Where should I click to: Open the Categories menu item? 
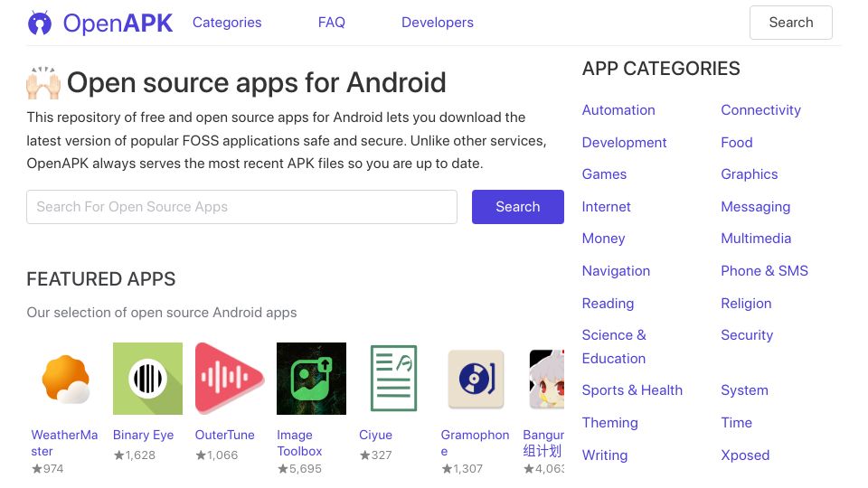[227, 23]
